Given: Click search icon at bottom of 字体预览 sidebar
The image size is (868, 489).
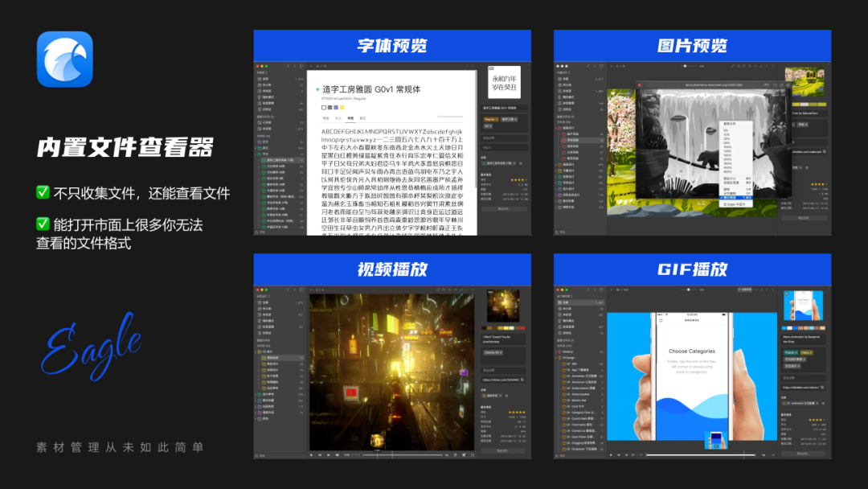Looking at the screenshot, I should click(x=256, y=232).
